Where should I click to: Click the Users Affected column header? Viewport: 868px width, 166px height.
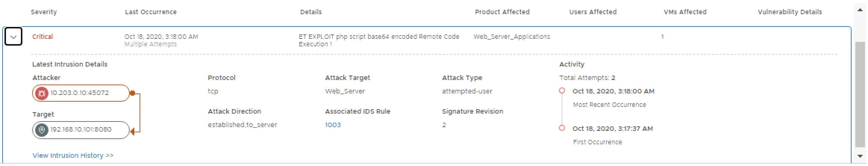click(593, 12)
